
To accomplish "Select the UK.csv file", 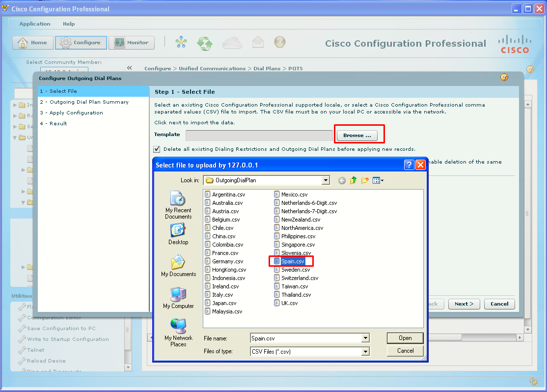I will coord(286,303).
